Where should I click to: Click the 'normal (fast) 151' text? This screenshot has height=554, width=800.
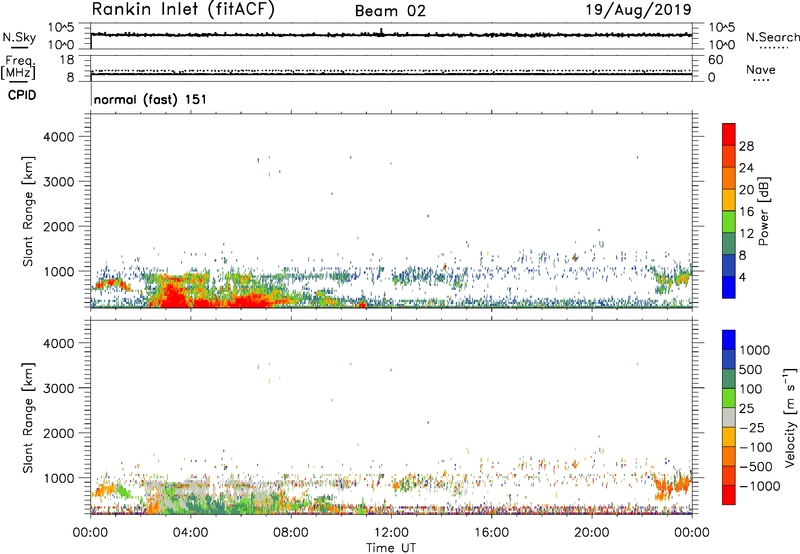[x=151, y=99]
